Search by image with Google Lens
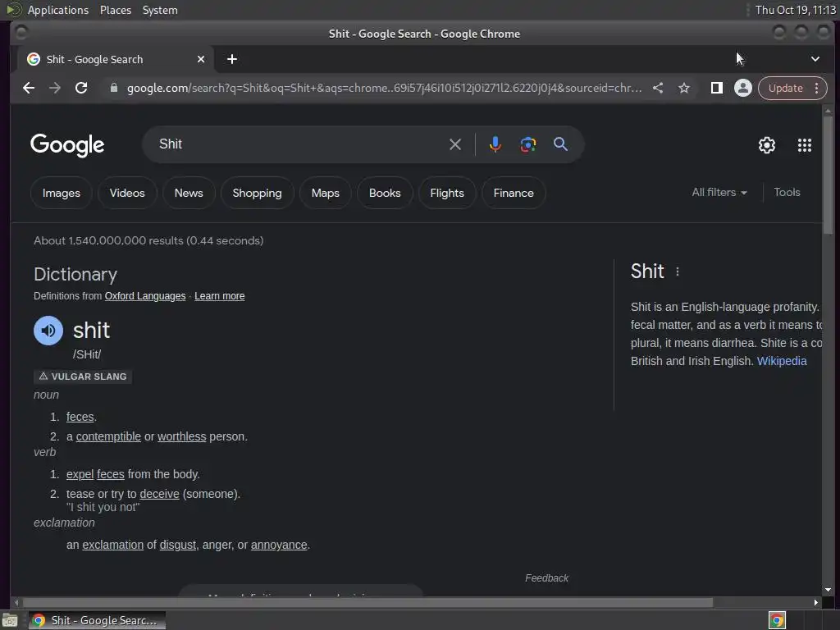This screenshot has height=630, width=840. [527, 144]
